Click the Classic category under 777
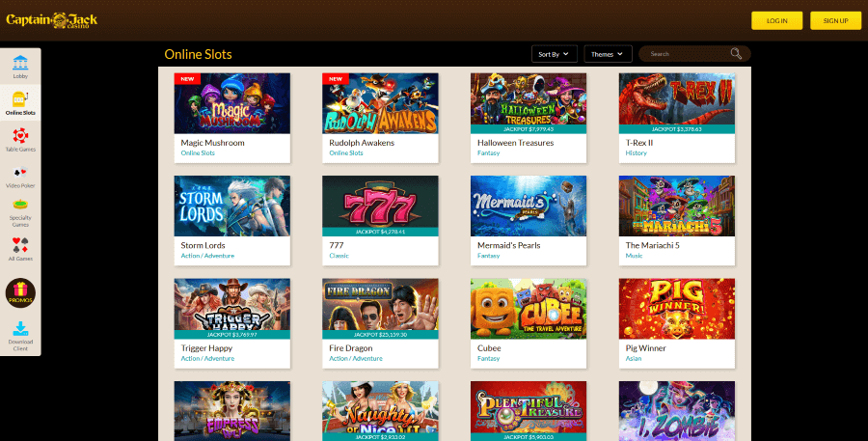This screenshot has width=868, height=441. point(339,256)
